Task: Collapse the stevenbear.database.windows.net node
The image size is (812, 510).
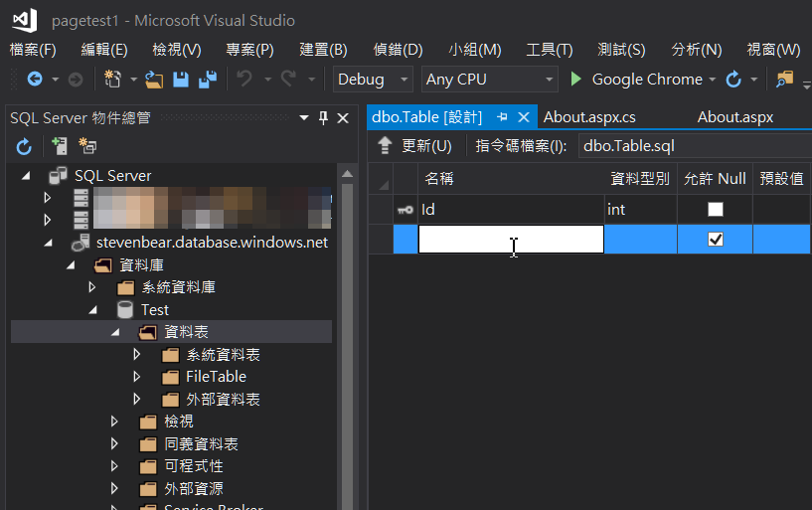Action: pyautogui.click(x=48, y=243)
